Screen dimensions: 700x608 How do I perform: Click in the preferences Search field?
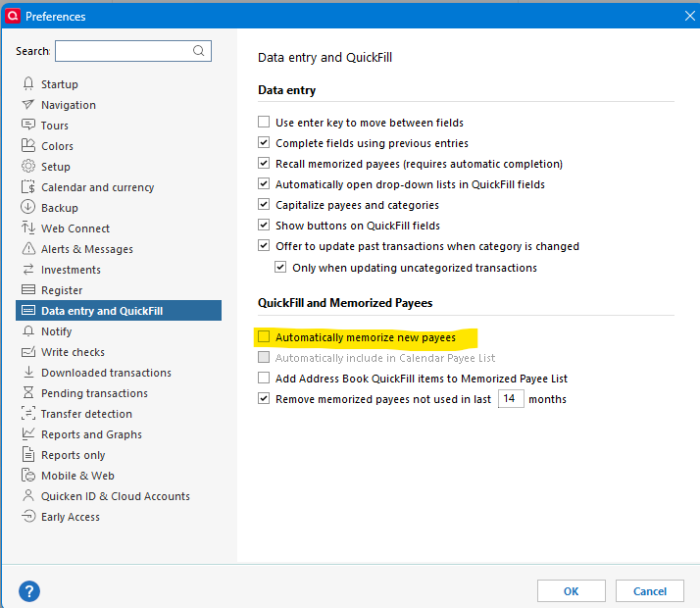(x=133, y=51)
